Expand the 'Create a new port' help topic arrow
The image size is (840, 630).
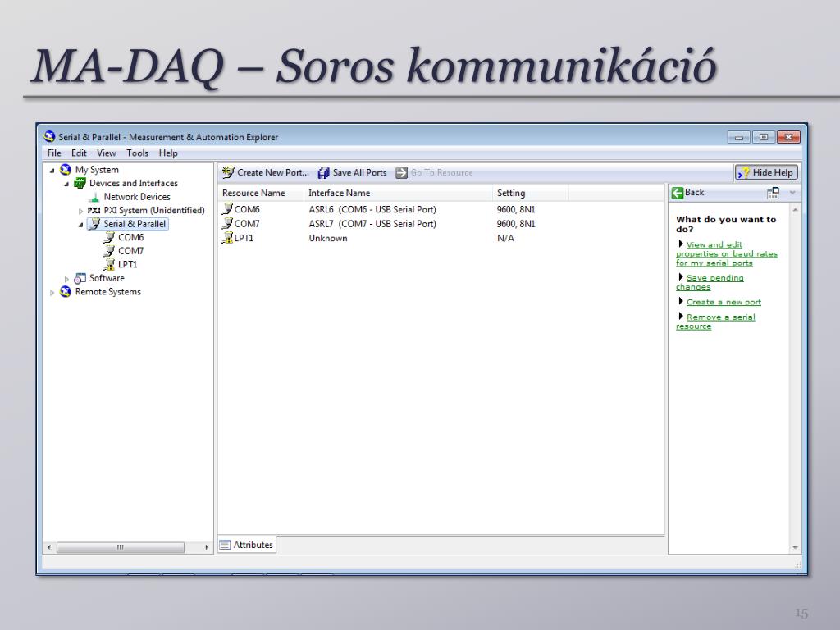click(x=681, y=302)
